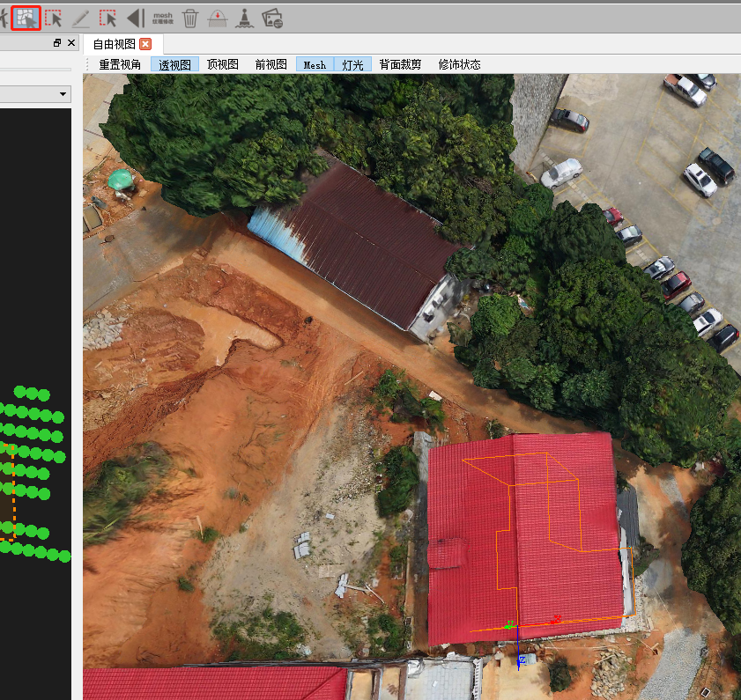Toggle the Mesh display mode
This screenshot has width=741, height=700.
pos(314,63)
